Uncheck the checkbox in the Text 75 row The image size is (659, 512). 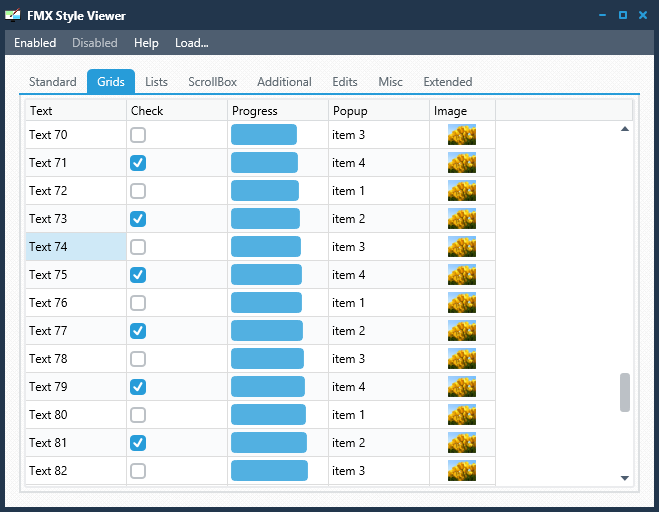click(138, 275)
